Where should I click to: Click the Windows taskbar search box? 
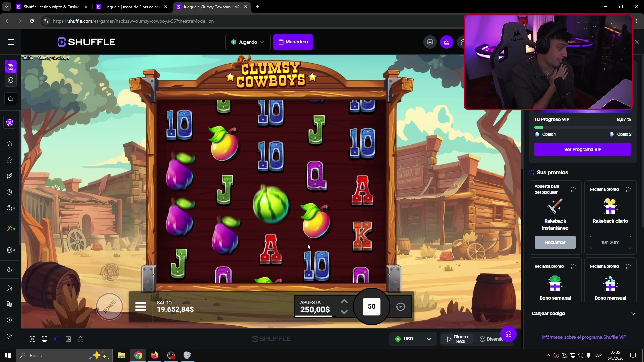point(64,355)
